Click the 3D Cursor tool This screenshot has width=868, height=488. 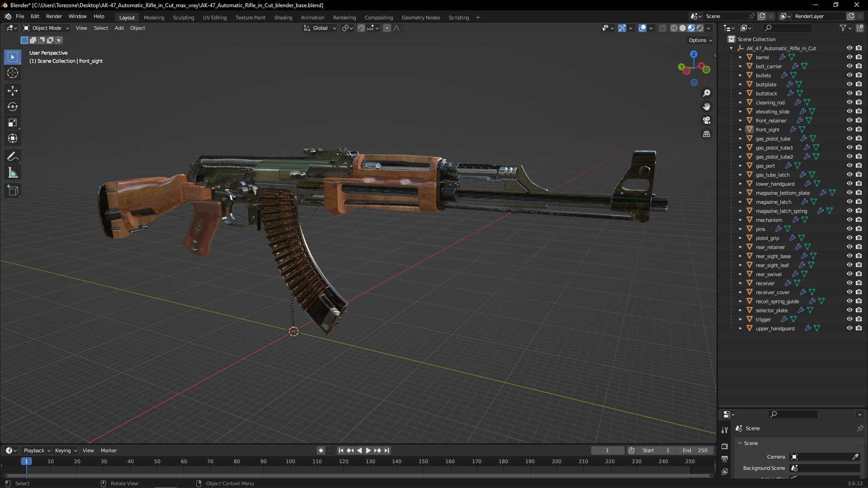tap(12, 73)
